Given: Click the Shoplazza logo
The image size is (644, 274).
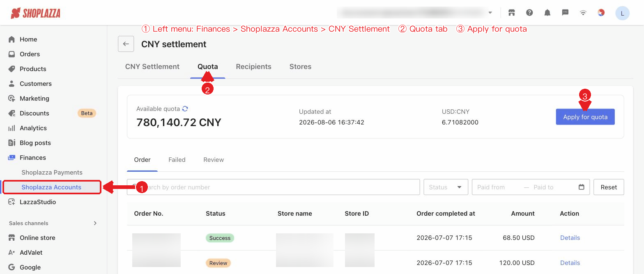Looking at the screenshot, I should 35,13.
